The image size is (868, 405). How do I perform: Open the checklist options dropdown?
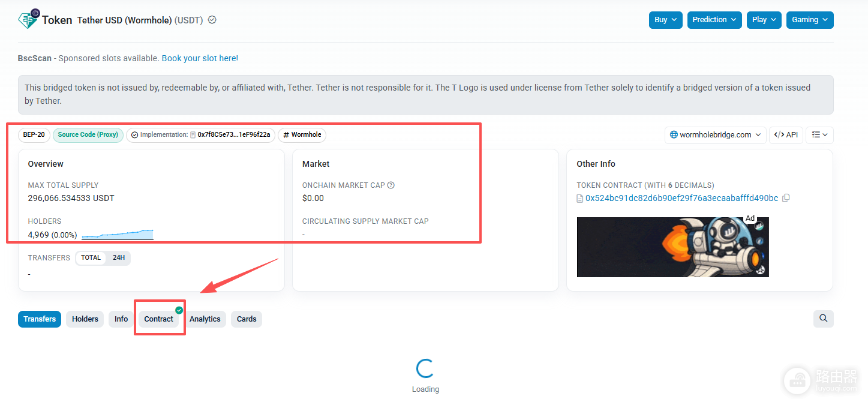pyautogui.click(x=819, y=135)
